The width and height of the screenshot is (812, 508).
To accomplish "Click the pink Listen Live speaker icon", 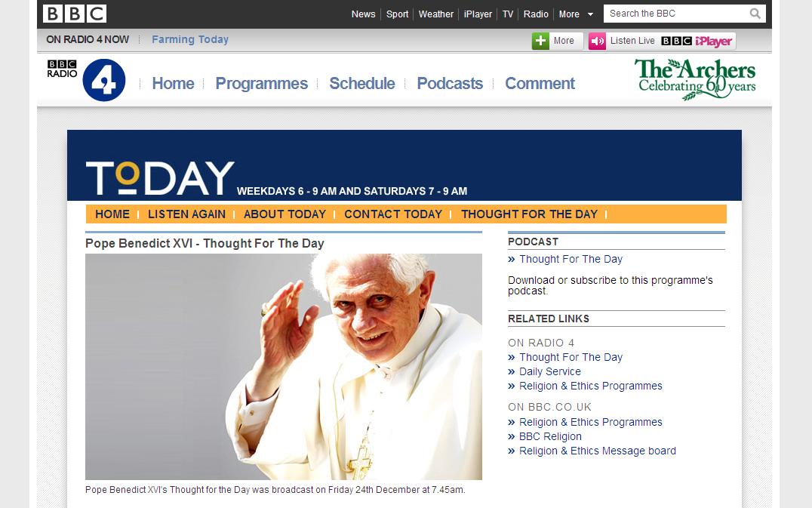I will tap(597, 41).
